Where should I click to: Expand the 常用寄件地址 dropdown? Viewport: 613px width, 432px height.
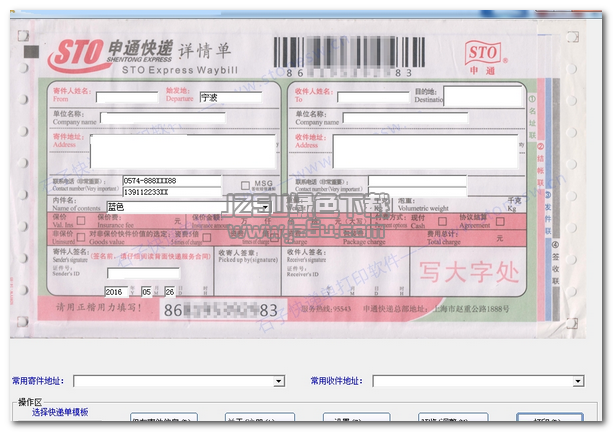pyautogui.click(x=279, y=381)
